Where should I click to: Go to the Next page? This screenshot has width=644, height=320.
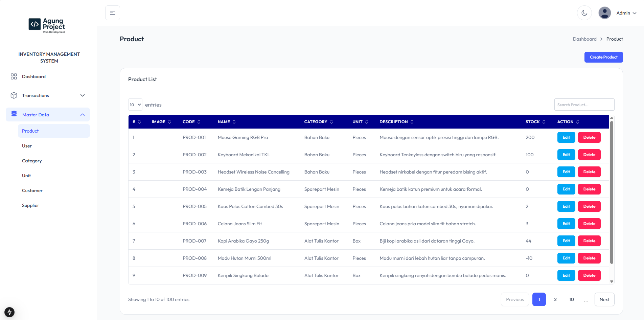click(x=604, y=299)
